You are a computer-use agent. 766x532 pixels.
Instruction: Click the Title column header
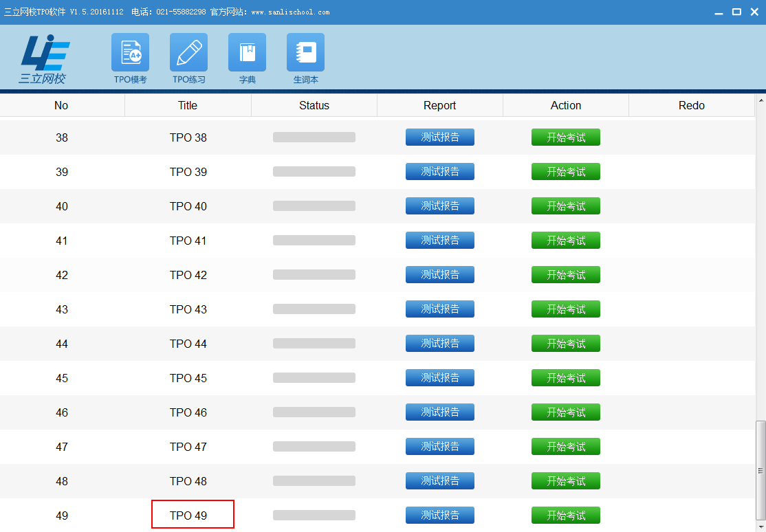[x=188, y=106]
